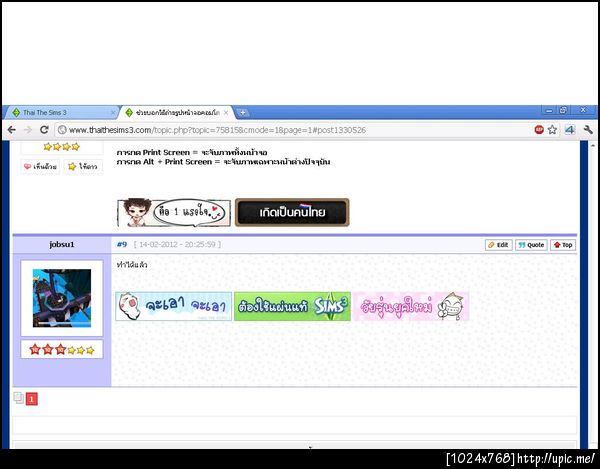600x469 pixels.
Task: Open a new browser tab
Action: (x=242, y=112)
